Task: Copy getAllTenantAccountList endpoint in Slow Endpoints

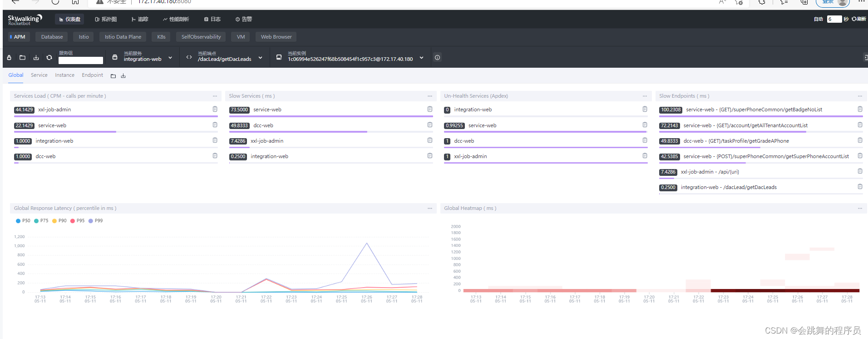Action: click(x=860, y=125)
